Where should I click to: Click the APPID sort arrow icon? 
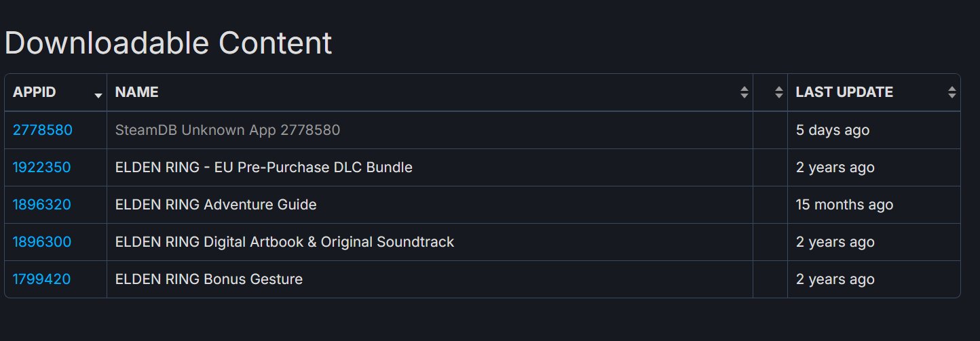(98, 95)
